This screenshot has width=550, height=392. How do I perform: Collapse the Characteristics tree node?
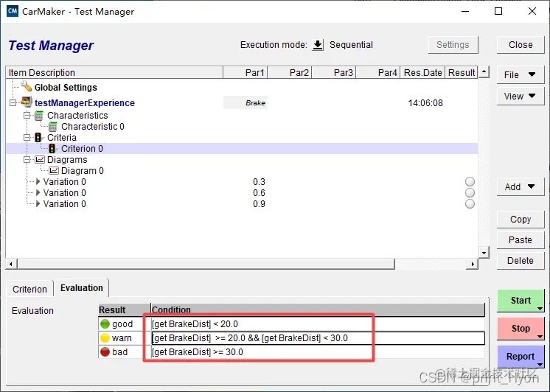click(27, 116)
